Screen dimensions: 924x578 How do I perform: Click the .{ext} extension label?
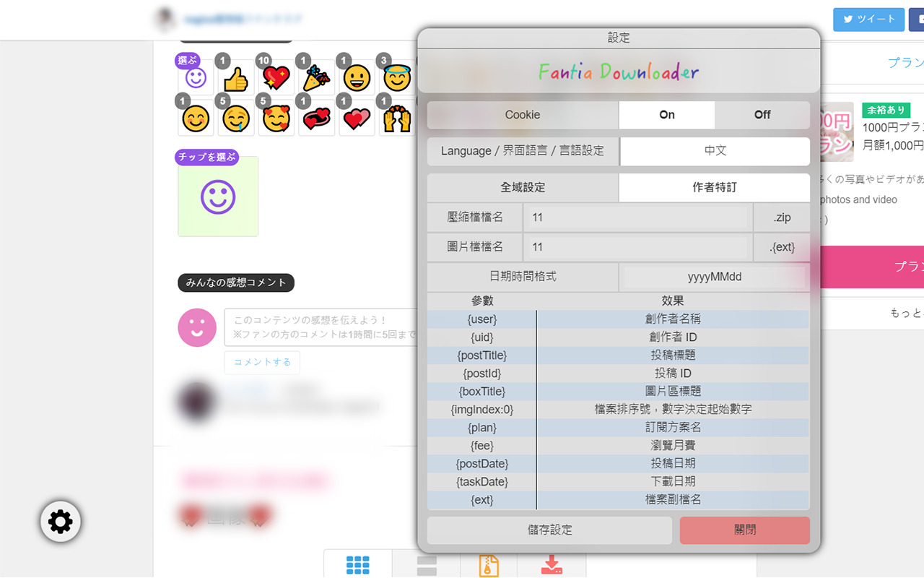click(782, 247)
